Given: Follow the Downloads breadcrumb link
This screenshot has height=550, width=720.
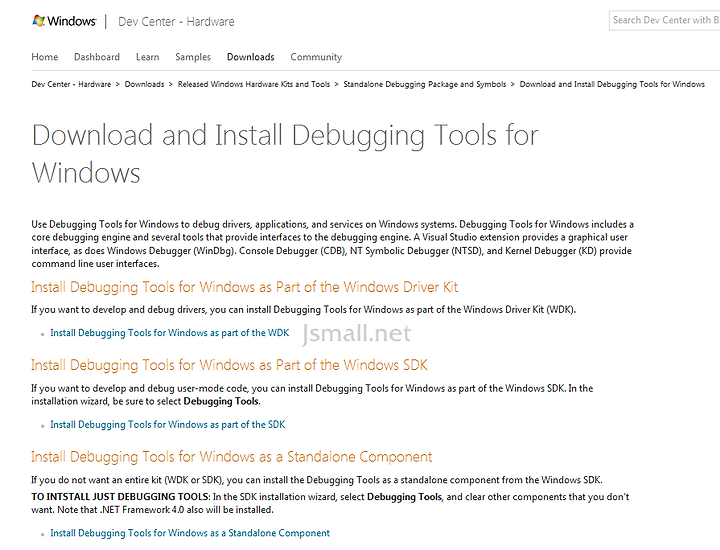Looking at the screenshot, I should click(x=144, y=84).
